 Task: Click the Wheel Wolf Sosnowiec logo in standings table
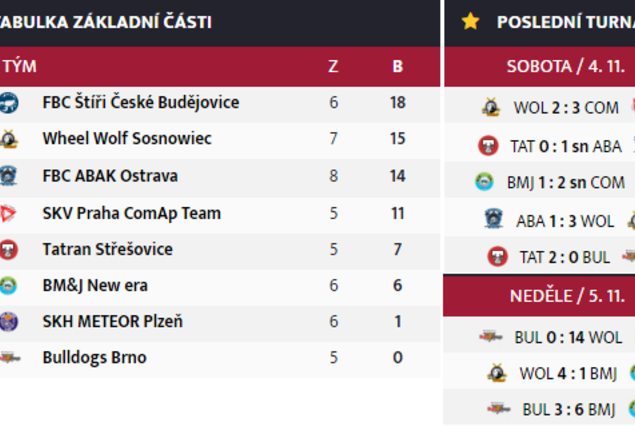(x=9, y=139)
